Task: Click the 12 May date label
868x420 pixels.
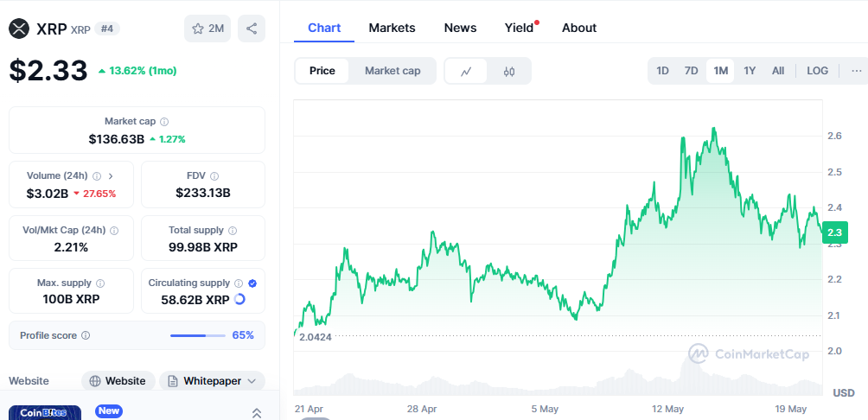Action: 667,409
